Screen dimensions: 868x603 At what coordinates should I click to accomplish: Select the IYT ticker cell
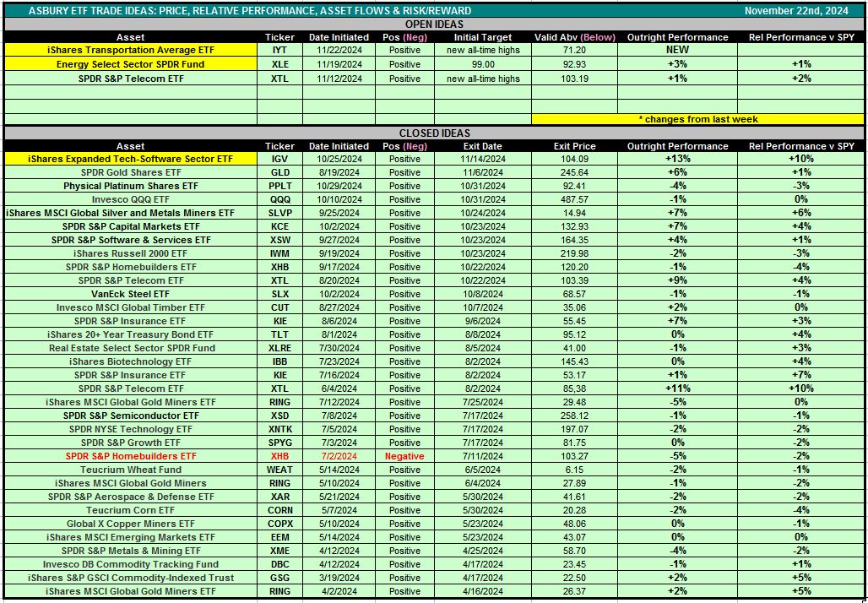280,51
